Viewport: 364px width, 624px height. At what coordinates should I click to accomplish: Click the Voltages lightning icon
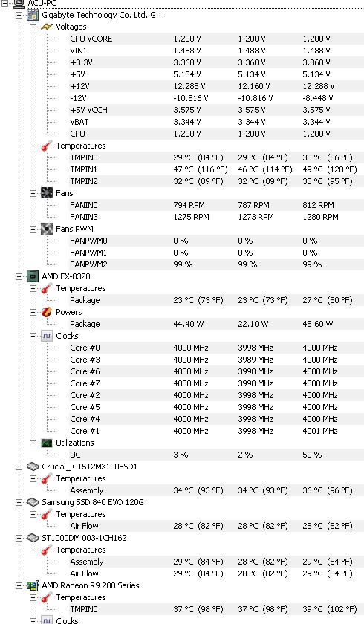click(x=47, y=27)
